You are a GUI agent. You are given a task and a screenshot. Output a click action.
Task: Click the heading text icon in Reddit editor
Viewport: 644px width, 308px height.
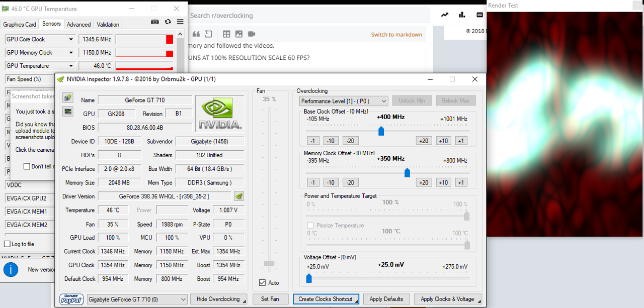208,34
